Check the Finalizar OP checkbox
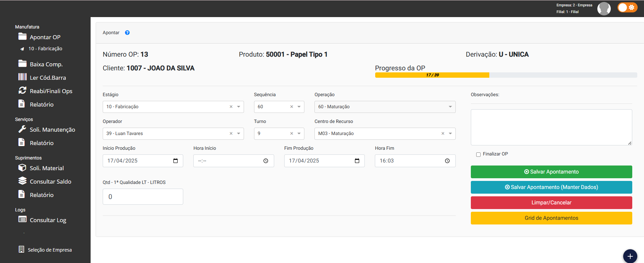Screen dimensions: 644x263 478,154
